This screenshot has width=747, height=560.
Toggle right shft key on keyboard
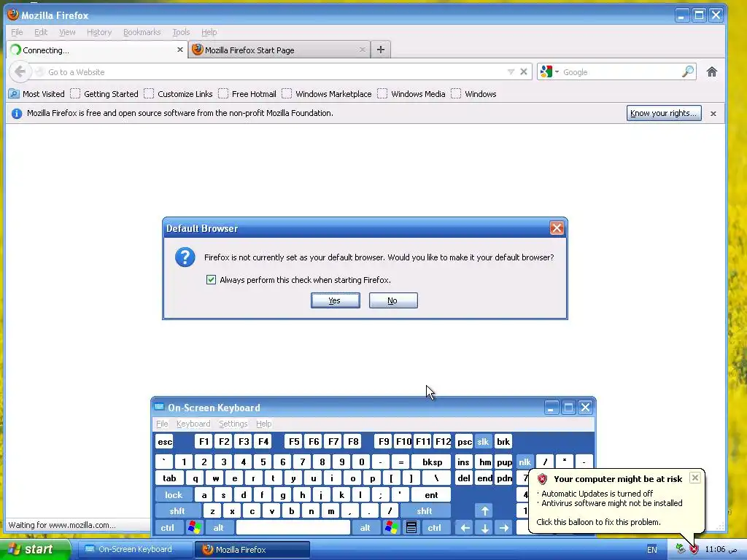point(425,511)
